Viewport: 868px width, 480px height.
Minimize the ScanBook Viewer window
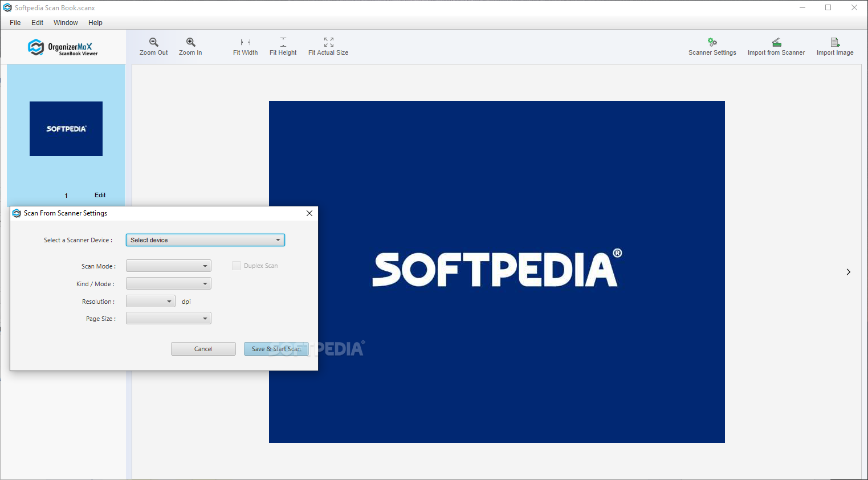pos(802,8)
